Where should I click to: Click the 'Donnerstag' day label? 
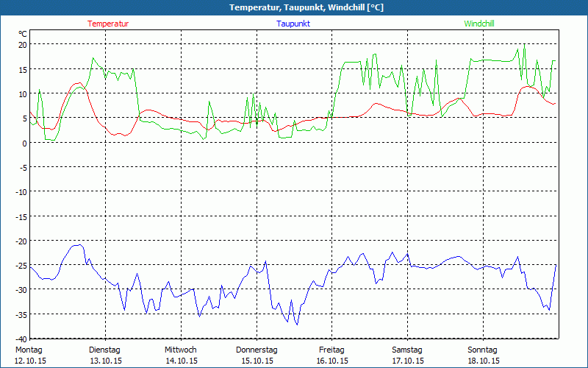[x=257, y=350]
